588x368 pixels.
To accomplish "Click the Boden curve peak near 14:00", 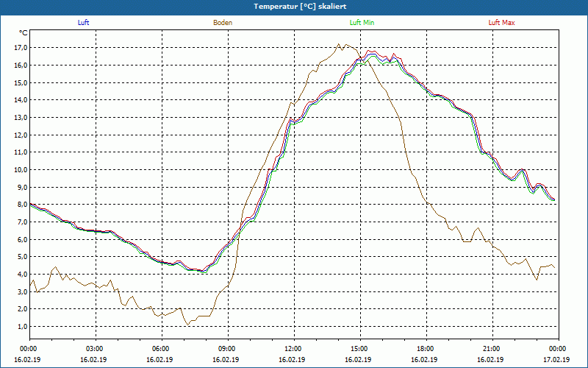I will point(339,44).
